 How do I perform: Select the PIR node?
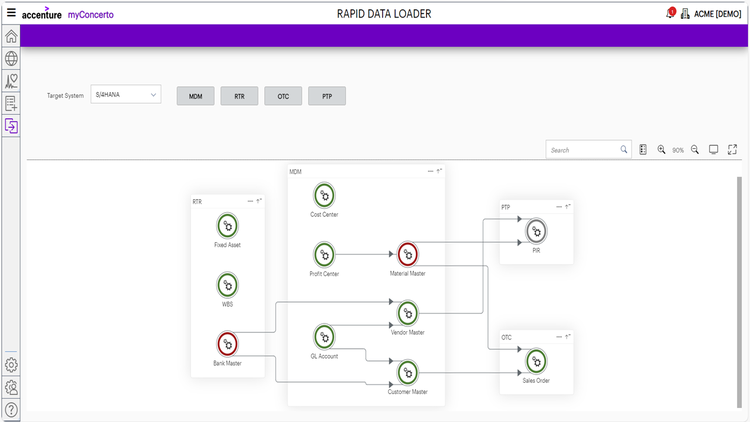[x=536, y=231]
